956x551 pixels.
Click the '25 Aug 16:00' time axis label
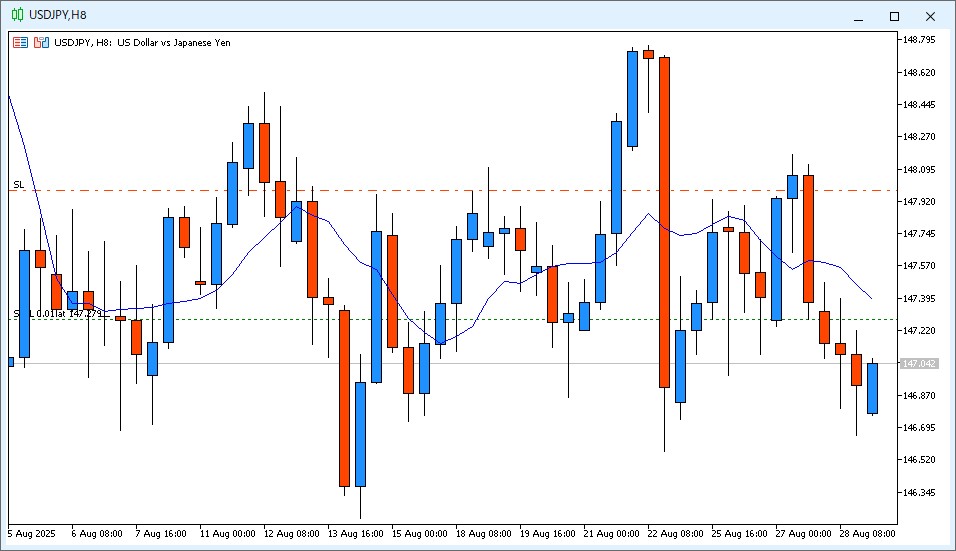(x=740, y=534)
